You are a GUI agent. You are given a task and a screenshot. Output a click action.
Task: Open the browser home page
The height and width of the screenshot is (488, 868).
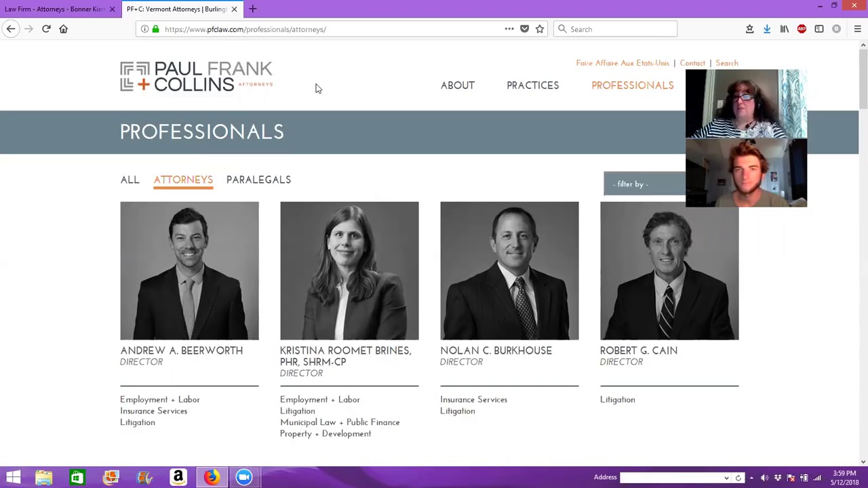click(x=64, y=29)
